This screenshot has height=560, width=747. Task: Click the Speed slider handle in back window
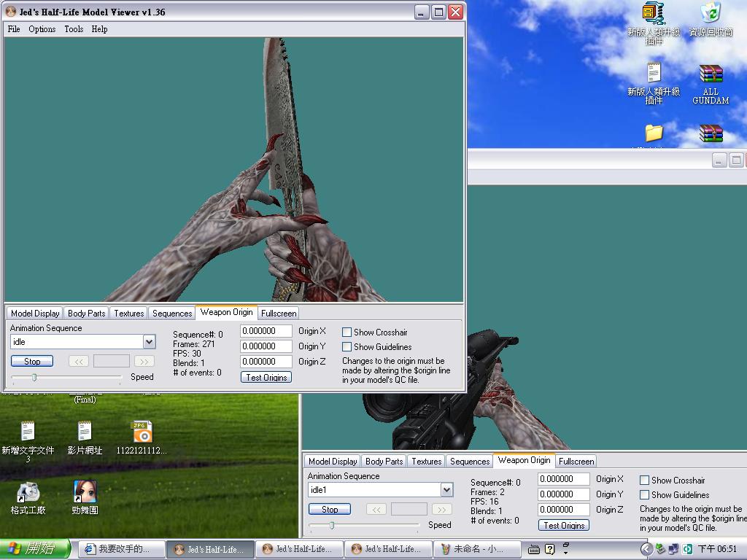[x=332, y=525]
